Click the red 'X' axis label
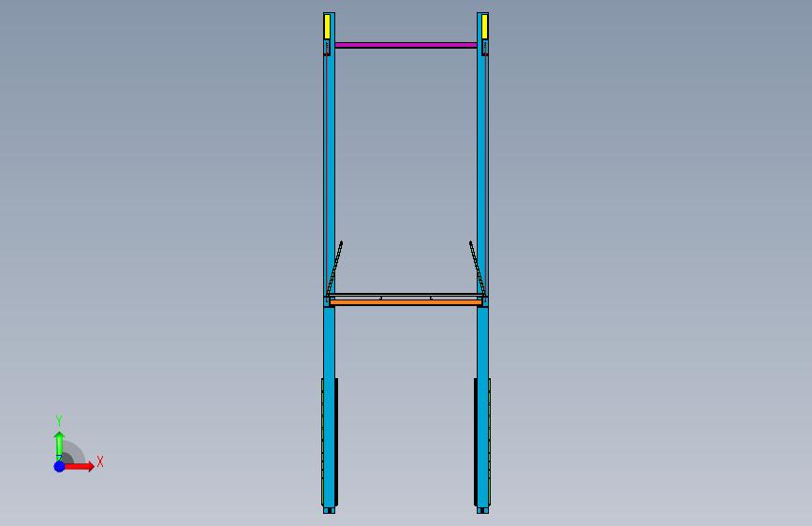812x526 pixels. click(x=100, y=461)
